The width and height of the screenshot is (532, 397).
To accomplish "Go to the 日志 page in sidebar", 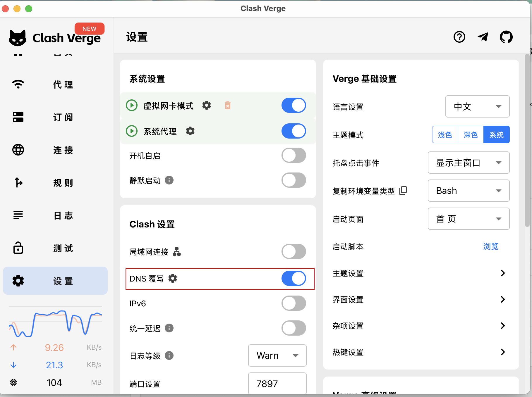I will click(x=55, y=215).
